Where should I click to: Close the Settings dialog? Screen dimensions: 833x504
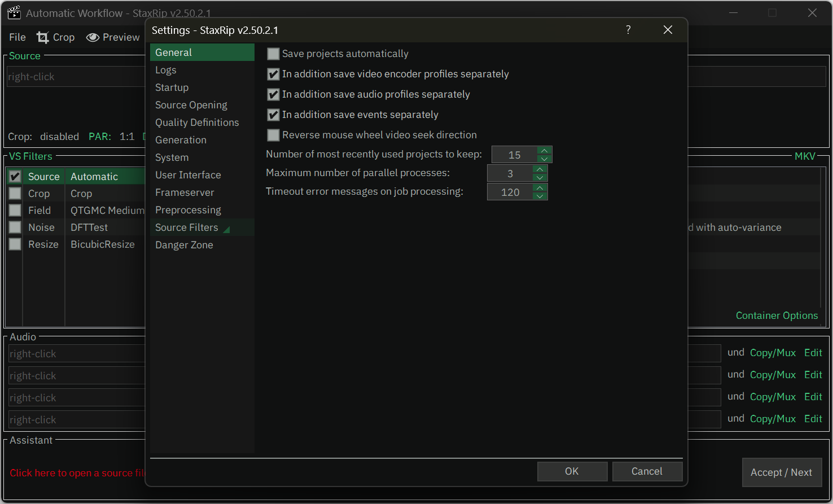(x=668, y=30)
